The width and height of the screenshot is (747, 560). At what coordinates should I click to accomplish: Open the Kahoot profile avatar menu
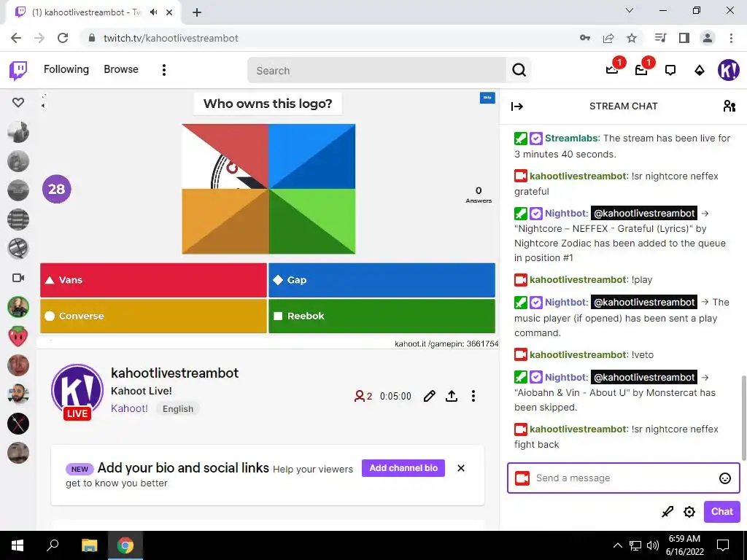pos(729,70)
